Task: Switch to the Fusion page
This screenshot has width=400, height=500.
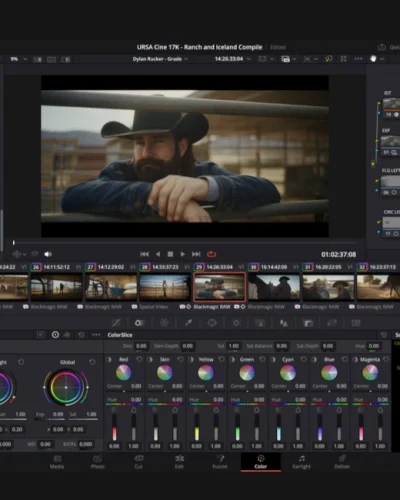Action: tap(220, 462)
